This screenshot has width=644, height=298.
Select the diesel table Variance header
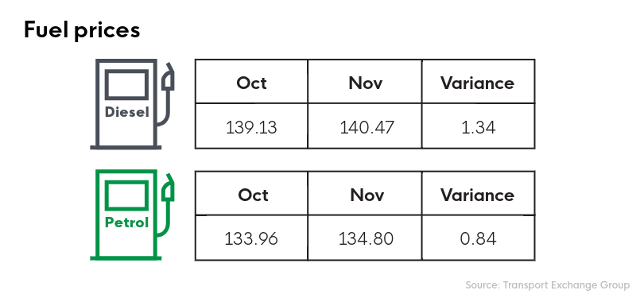click(478, 83)
